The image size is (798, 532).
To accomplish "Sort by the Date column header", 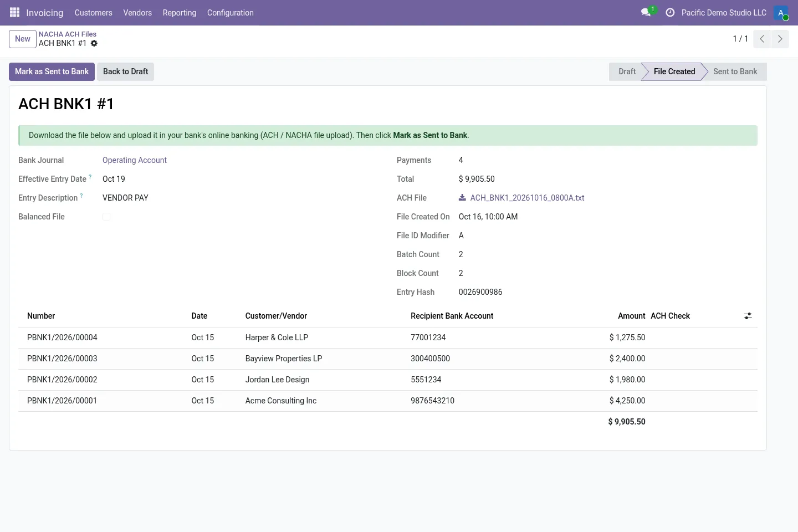I will (x=199, y=316).
